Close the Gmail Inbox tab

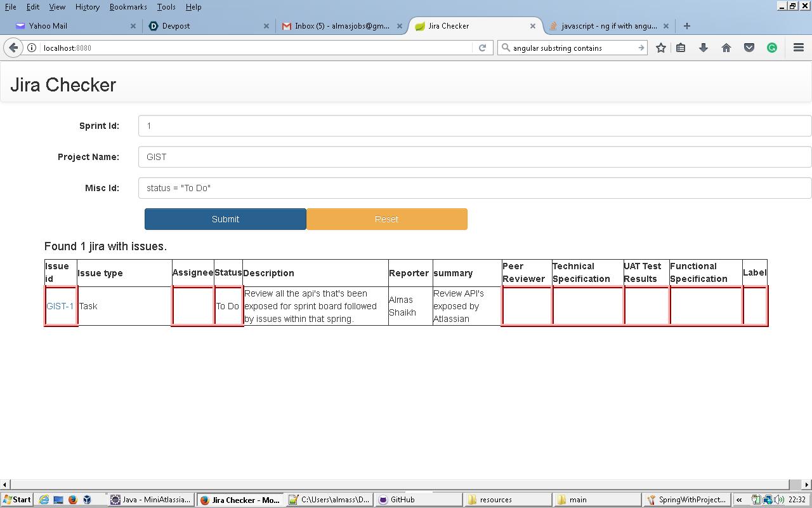point(400,26)
